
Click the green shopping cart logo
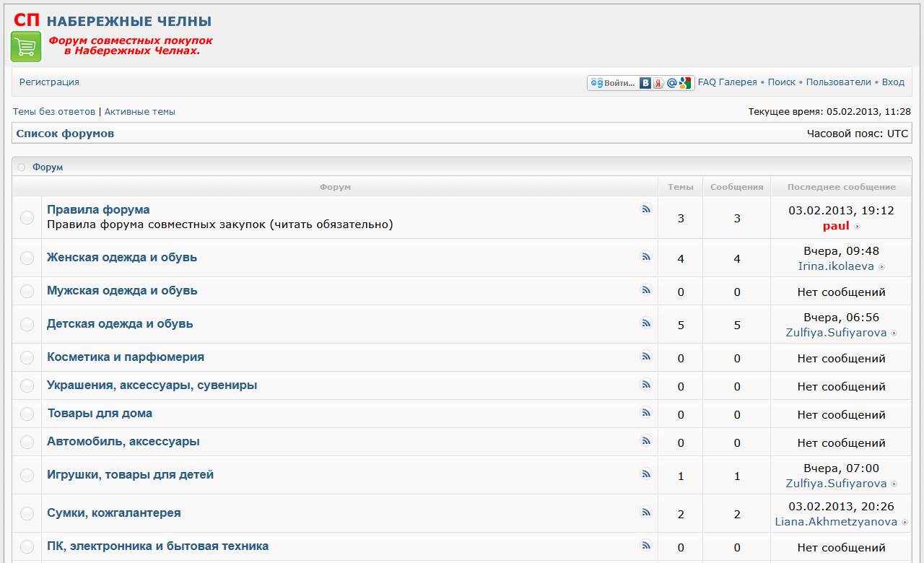pyautogui.click(x=26, y=47)
